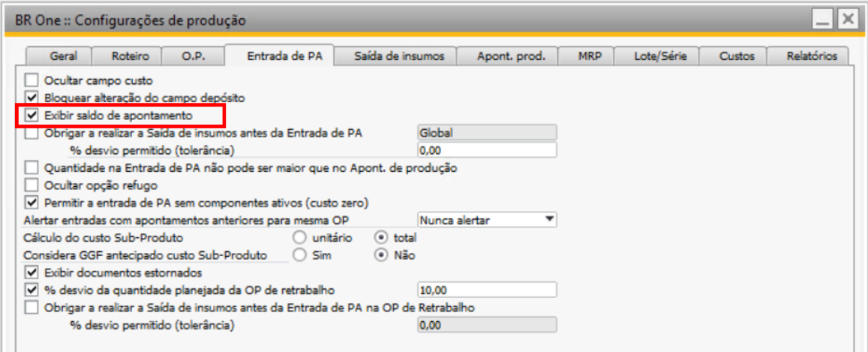The height and width of the screenshot is (352, 868).
Task: Choose Sim for GGF antecipado custo
Action: click(300, 255)
